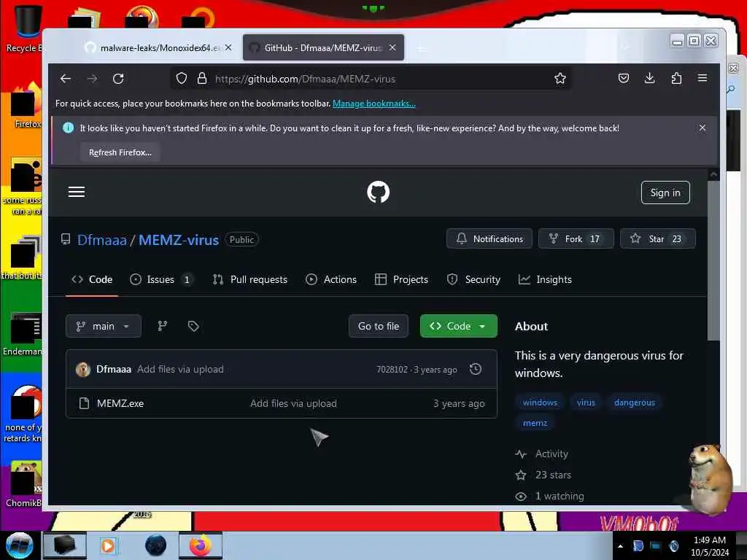The image size is (747, 560).
Task: Open the Issues tab
Action: 162,279
